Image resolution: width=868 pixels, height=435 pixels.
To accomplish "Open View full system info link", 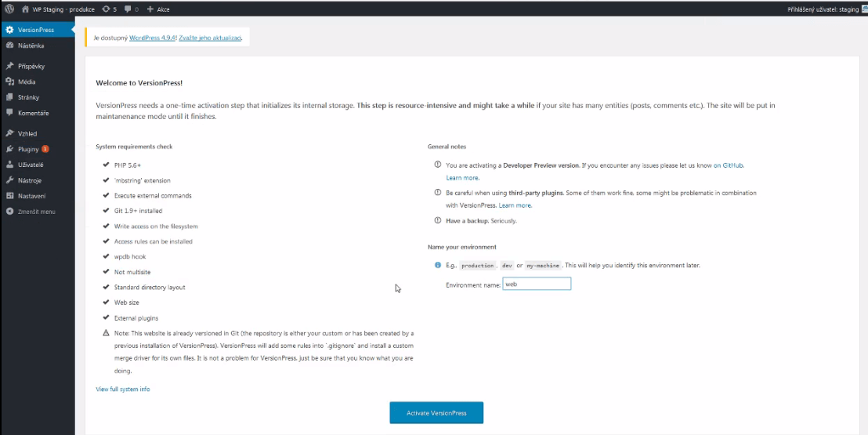I will [123, 389].
